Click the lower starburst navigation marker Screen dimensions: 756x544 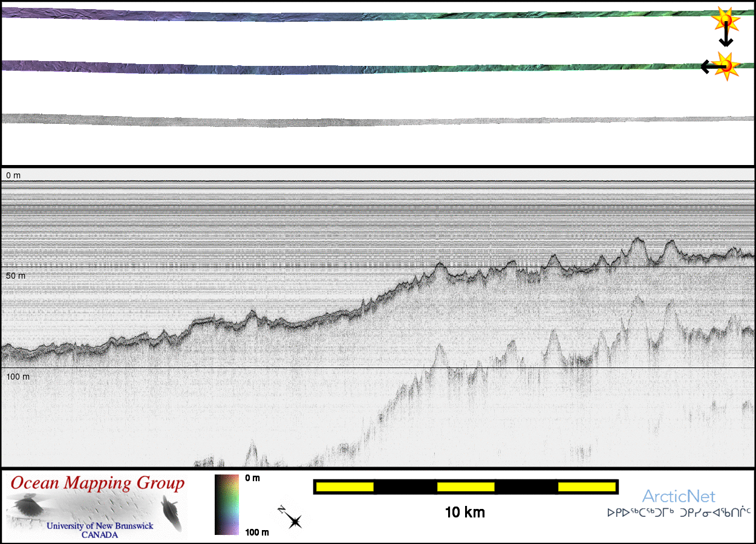point(725,65)
